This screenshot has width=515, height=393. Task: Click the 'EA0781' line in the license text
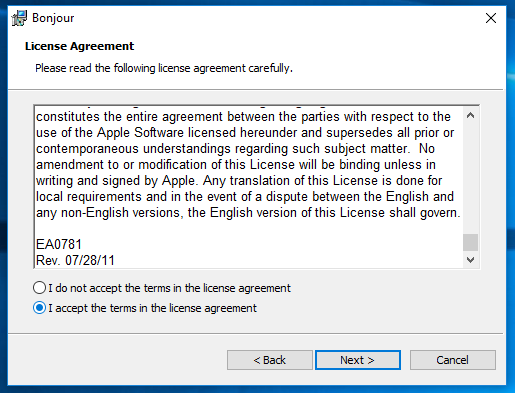(59, 244)
